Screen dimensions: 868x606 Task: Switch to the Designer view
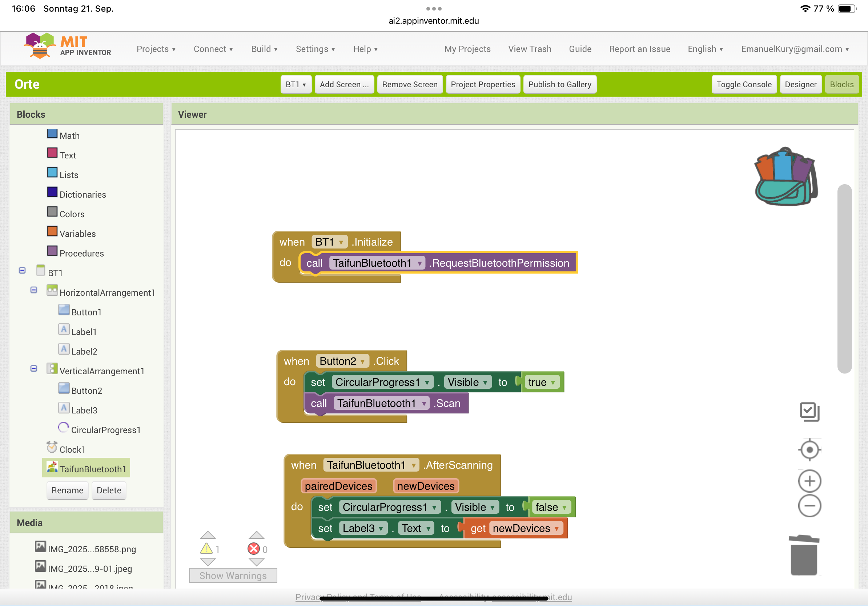pos(800,84)
